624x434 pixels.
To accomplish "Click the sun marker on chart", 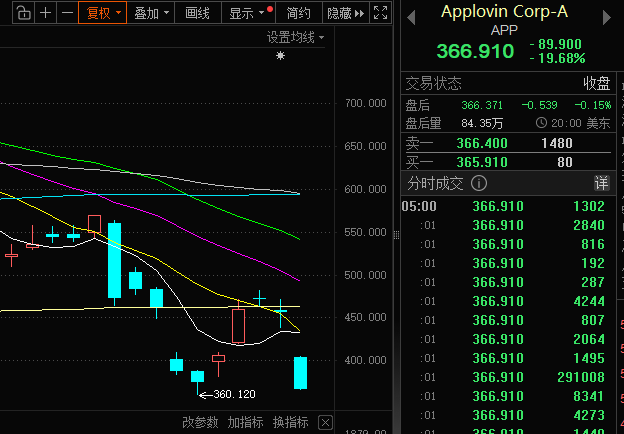I will click(x=281, y=56).
